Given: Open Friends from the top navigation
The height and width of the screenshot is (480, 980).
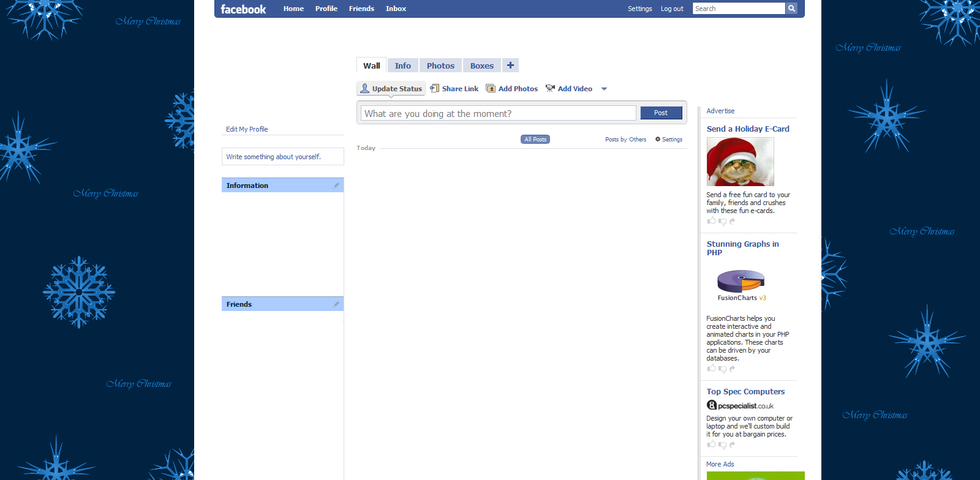Looking at the screenshot, I should (361, 9).
